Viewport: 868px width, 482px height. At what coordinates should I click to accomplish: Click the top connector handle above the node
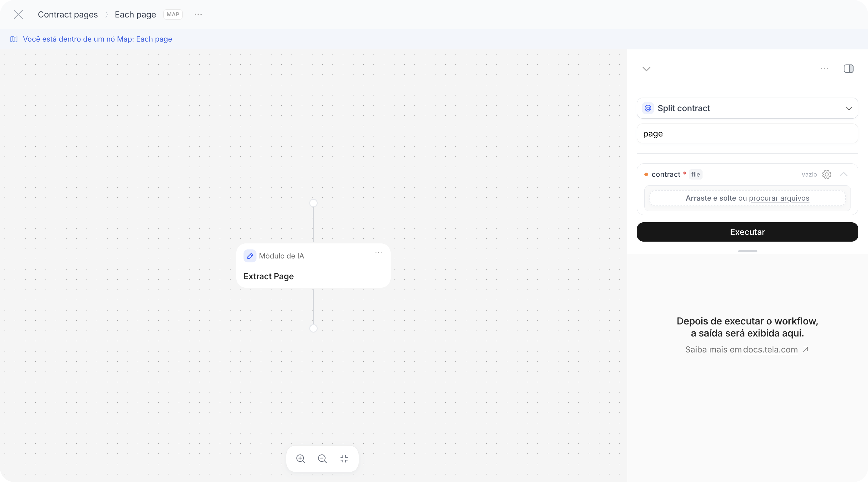(x=313, y=203)
